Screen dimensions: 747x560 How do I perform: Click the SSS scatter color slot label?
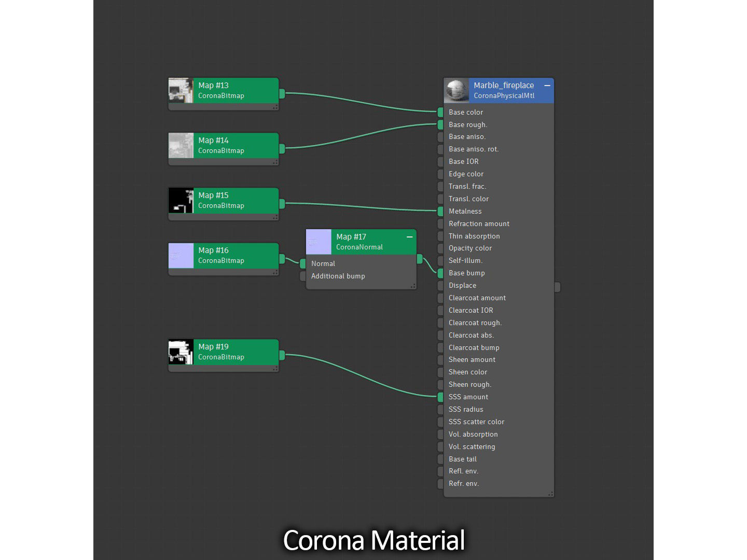[476, 422]
